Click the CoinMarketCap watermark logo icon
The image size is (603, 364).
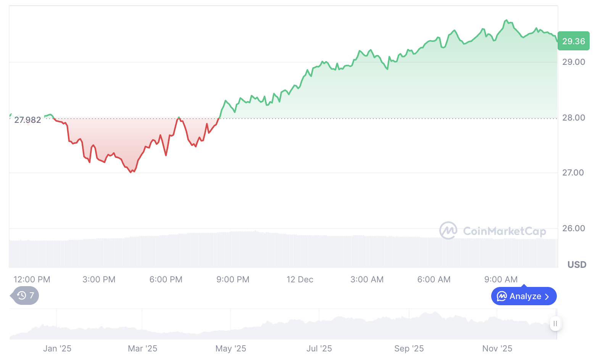point(448,230)
